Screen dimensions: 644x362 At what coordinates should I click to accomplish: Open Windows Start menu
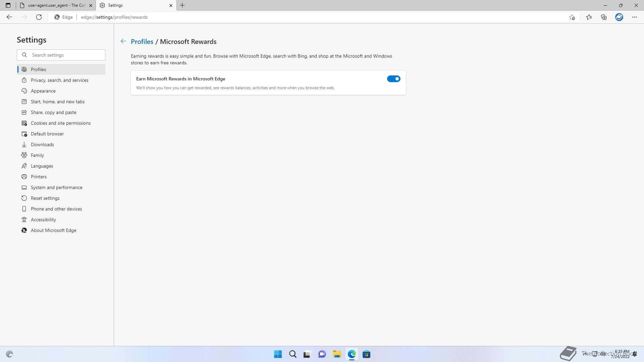278,354
